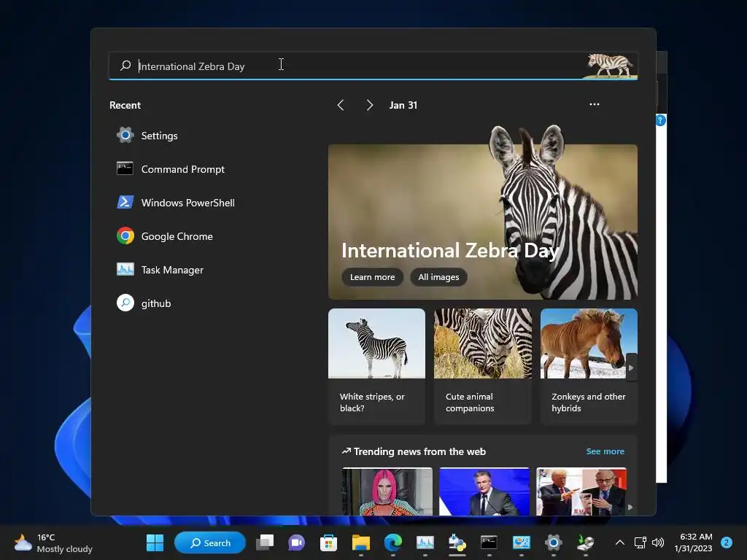Click the Windows Start button
Screen dimensions: 747x560
[155, 542]
